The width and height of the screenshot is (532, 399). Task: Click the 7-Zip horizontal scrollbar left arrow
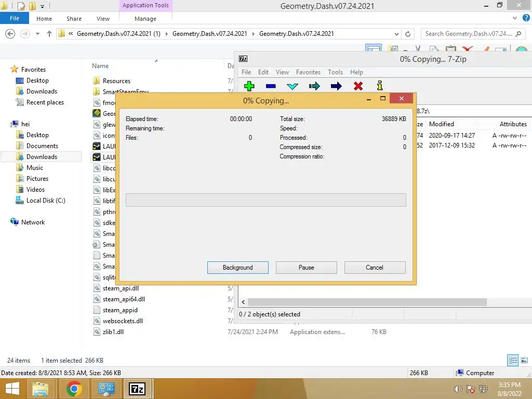(243, 302)
